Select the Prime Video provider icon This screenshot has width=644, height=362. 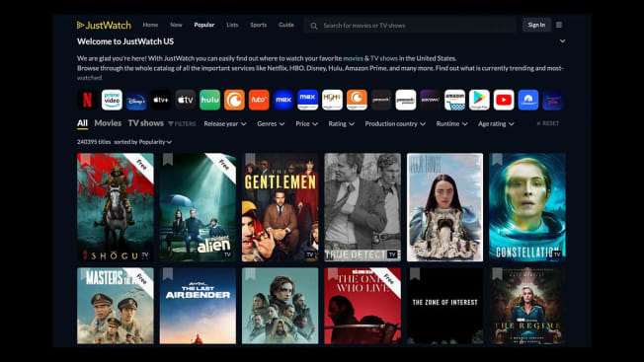(x=112, y=100)
